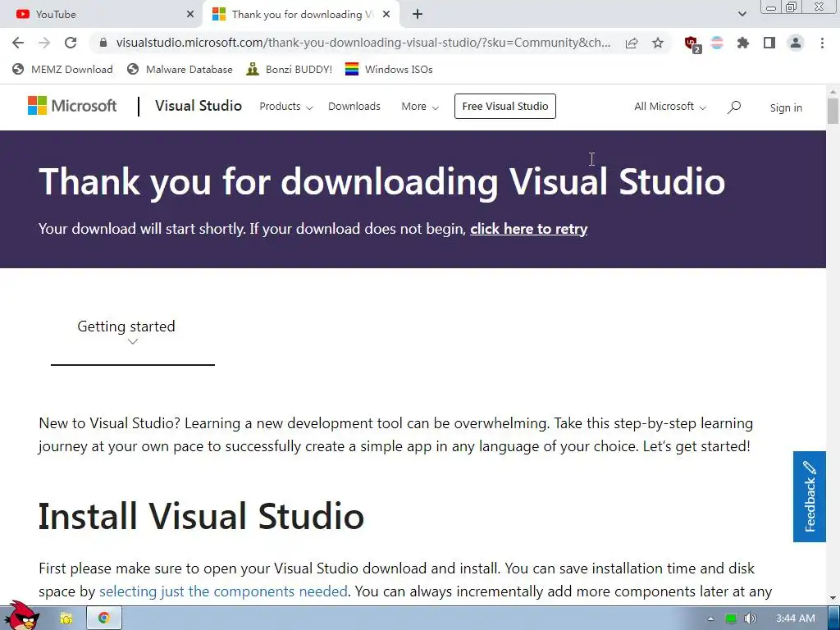Viewport: 840px width, 630px height.
Task: Open the Windows ISOs bookmark
Action: click(x=389, y=69)
